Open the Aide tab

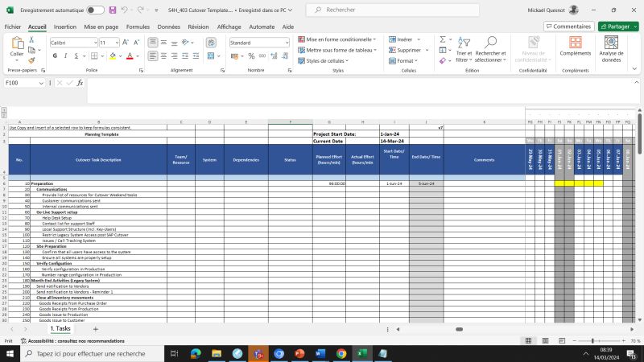(x=288, y=27)
